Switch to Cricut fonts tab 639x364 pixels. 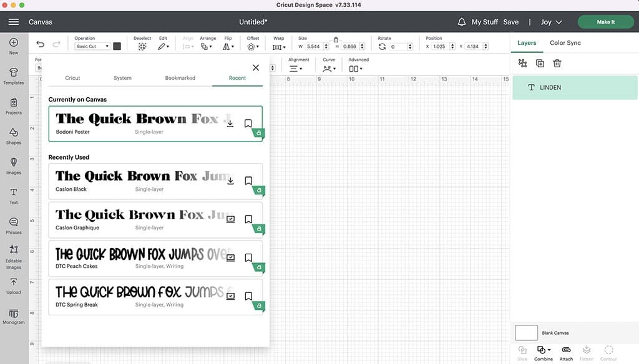click(72, 78)
